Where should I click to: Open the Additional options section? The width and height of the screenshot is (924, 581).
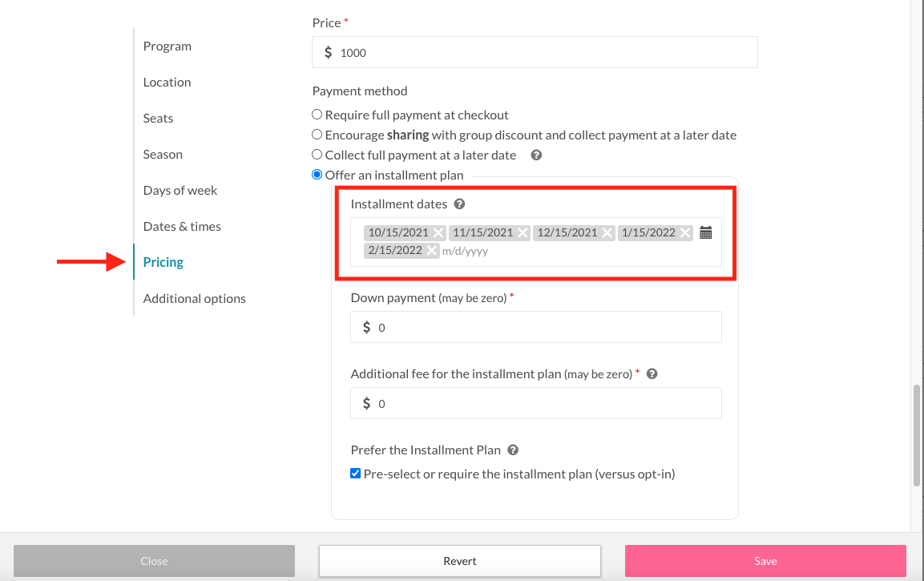tap(194, 299)
